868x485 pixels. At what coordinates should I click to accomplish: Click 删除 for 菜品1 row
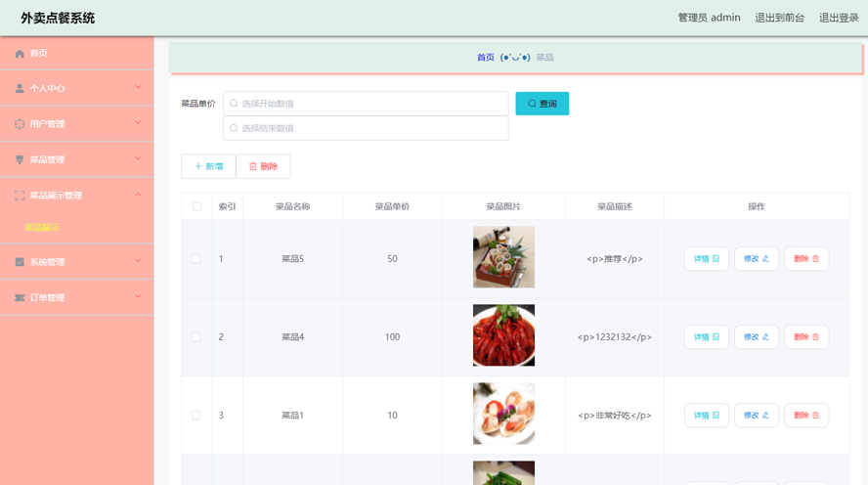806,416
